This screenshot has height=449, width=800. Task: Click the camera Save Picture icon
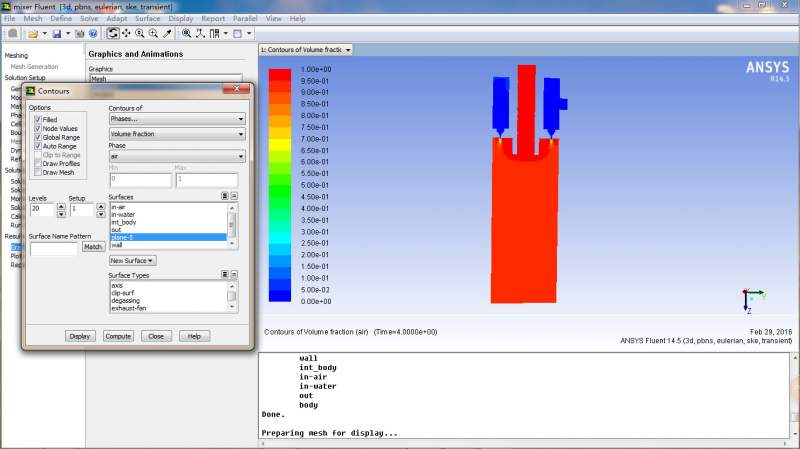pyautogui.click(x=80, y=34)
